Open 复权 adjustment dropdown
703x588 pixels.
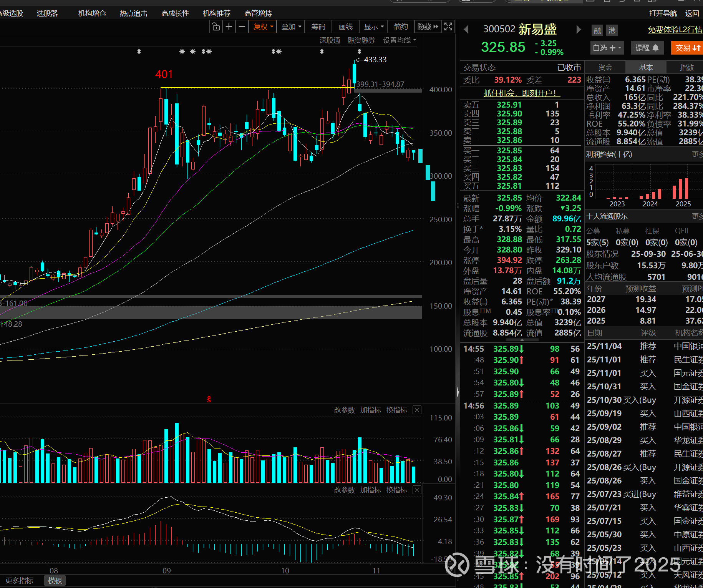(x=263, y=27)
